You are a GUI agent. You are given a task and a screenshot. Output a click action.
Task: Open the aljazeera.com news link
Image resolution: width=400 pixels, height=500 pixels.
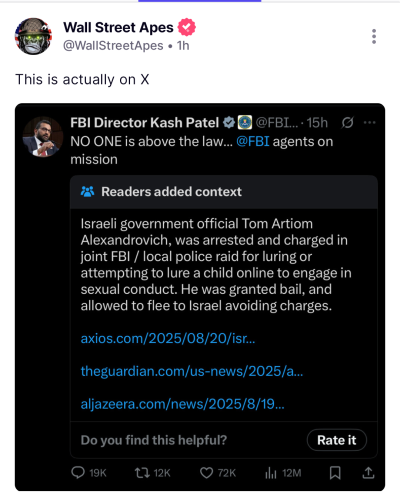(183, 404)
